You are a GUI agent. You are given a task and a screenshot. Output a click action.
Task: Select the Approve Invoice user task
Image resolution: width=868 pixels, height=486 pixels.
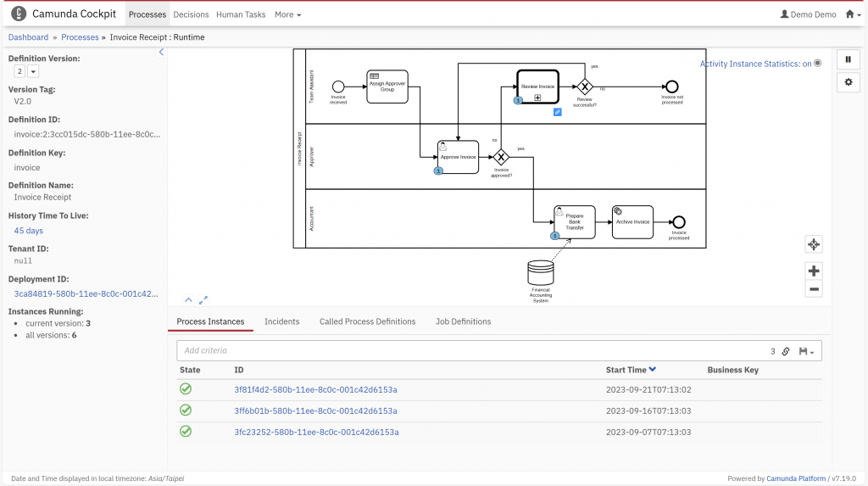(x=458, y=157)
